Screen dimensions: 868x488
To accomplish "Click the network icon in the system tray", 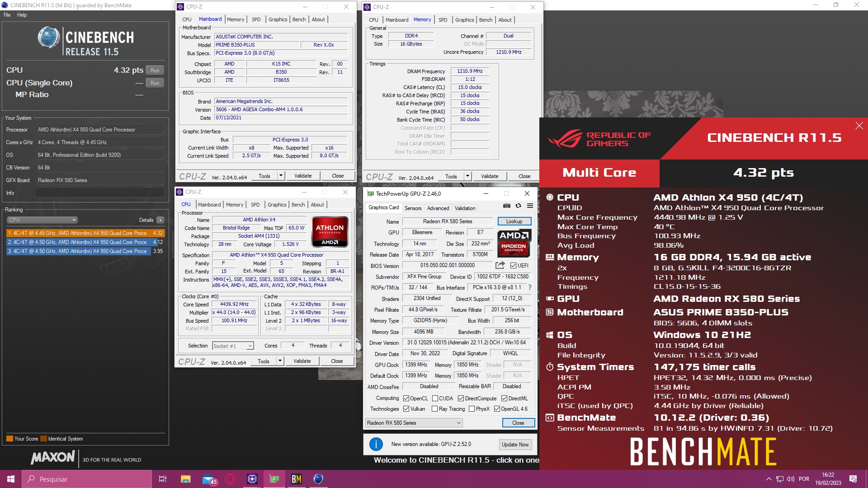I will coord(780,479).
